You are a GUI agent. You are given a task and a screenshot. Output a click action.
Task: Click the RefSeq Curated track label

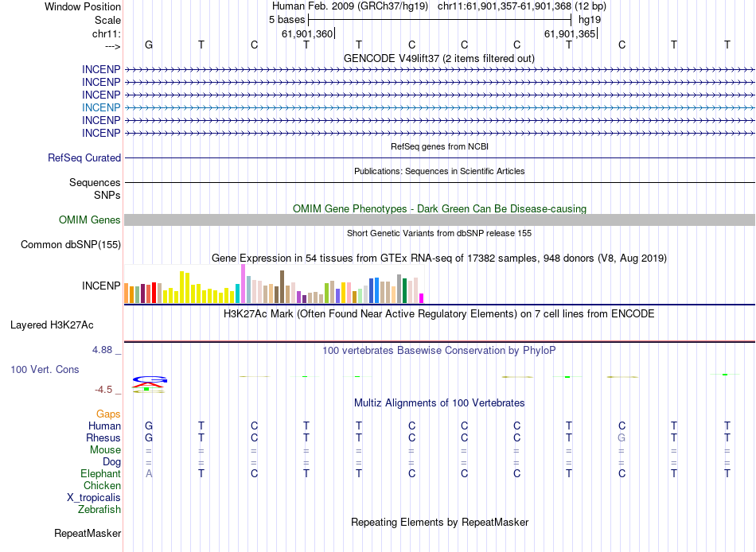click(84, 157)
